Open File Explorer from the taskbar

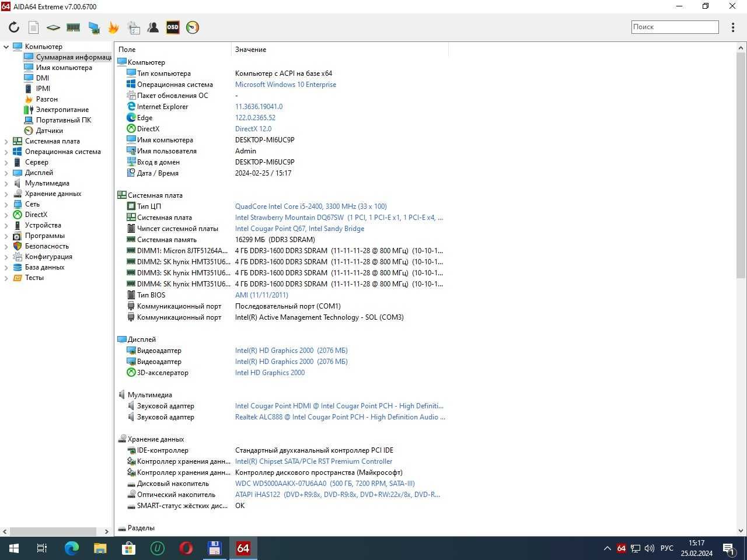click(x=100, y=548)
